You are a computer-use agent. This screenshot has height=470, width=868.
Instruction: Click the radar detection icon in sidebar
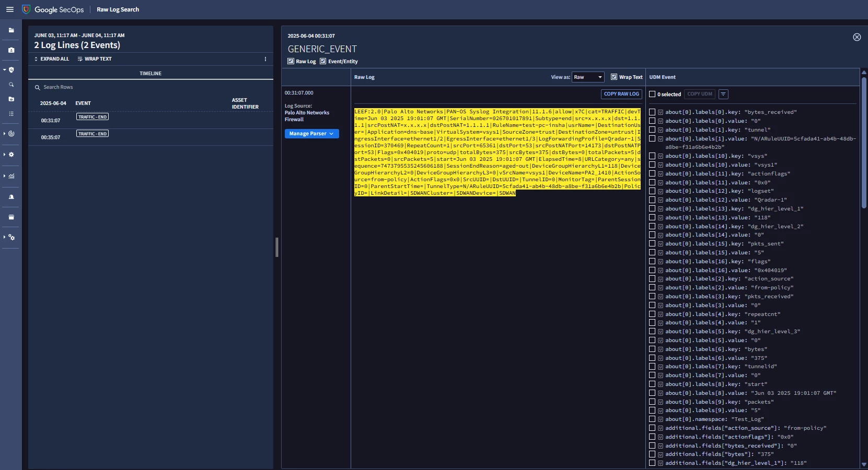click(11, 134)
